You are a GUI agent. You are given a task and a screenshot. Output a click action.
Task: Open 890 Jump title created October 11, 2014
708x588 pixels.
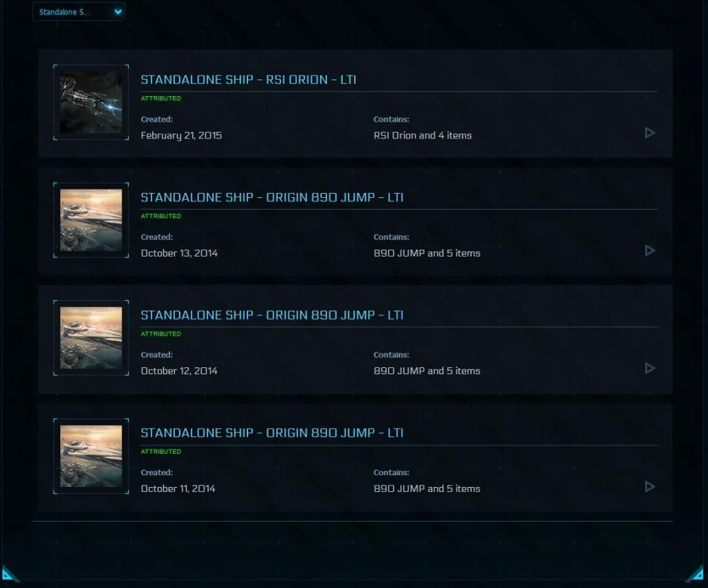click(272, 433)
